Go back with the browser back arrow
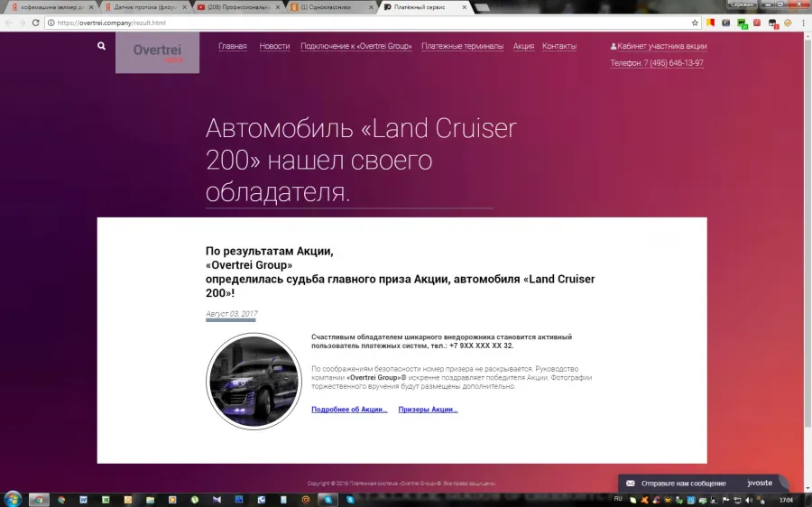The height and width of the screenshot is (507, 812). pos(8,23)
